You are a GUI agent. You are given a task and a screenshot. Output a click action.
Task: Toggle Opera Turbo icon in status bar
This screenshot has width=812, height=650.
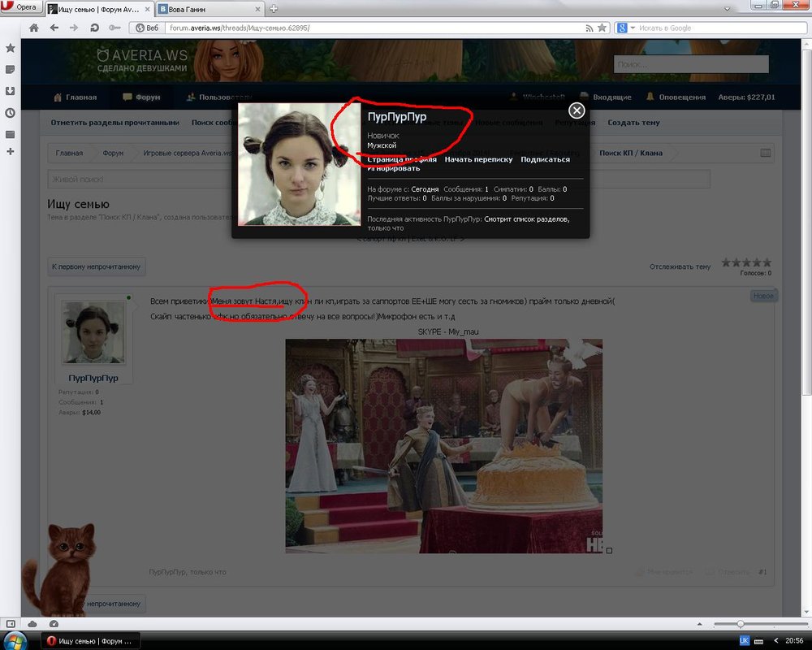[x=54, y=623]
